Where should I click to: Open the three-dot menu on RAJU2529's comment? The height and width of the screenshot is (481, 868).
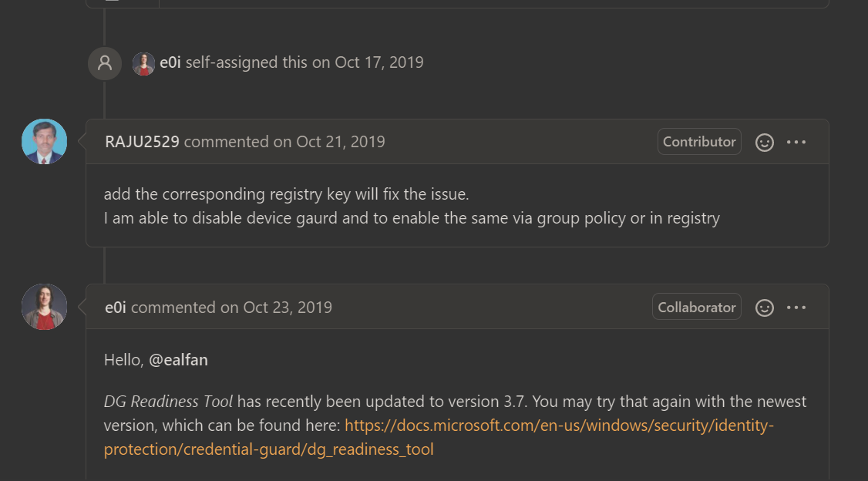point(796,143)
